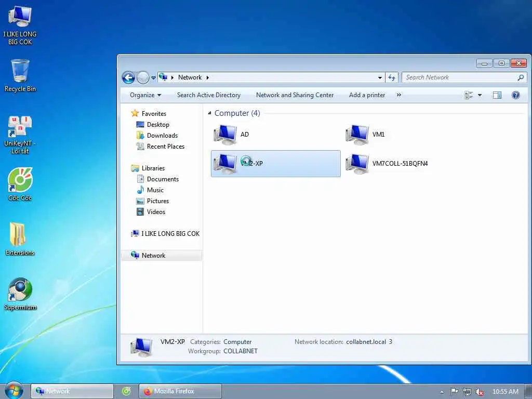Click the 10:55 AM clock
Viewport: 532px width, 399px height.
tap(505, 392)
